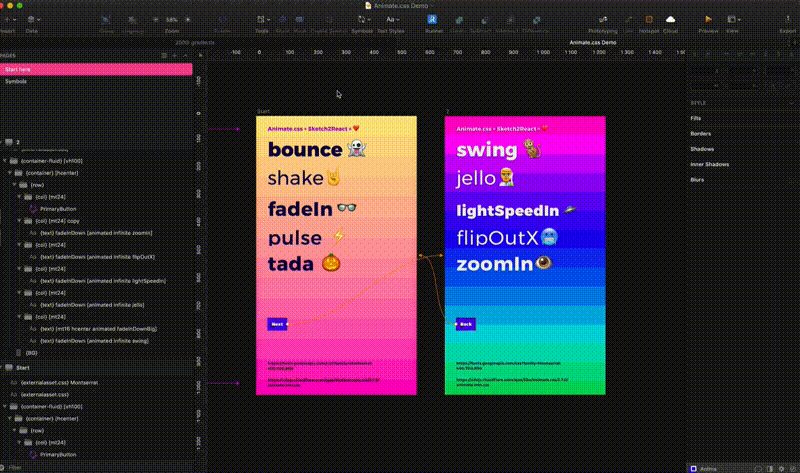Viewport: 800px width, 473px height.
Task: Select the swing text layer
Action: click(x=94, y=341)
